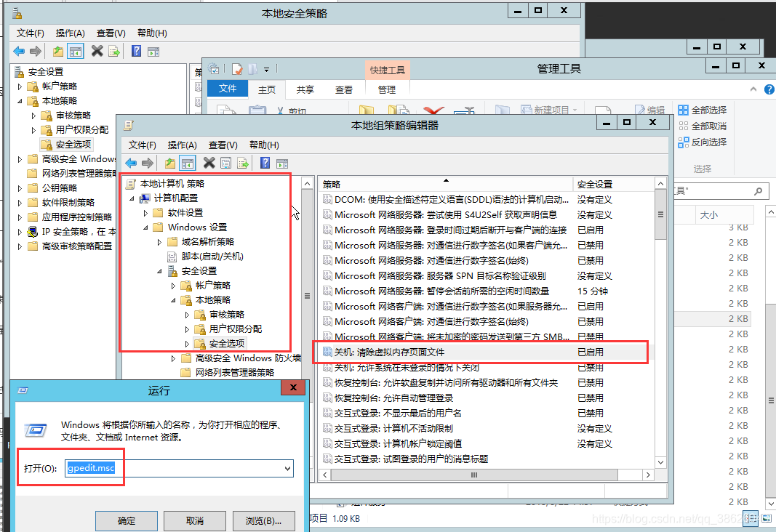Image resolution: width=776 pixels, height=532 pixels.
Task: Switch to 共享 tab in 管理工具 ribbon
Action: [x=305, y=89]
